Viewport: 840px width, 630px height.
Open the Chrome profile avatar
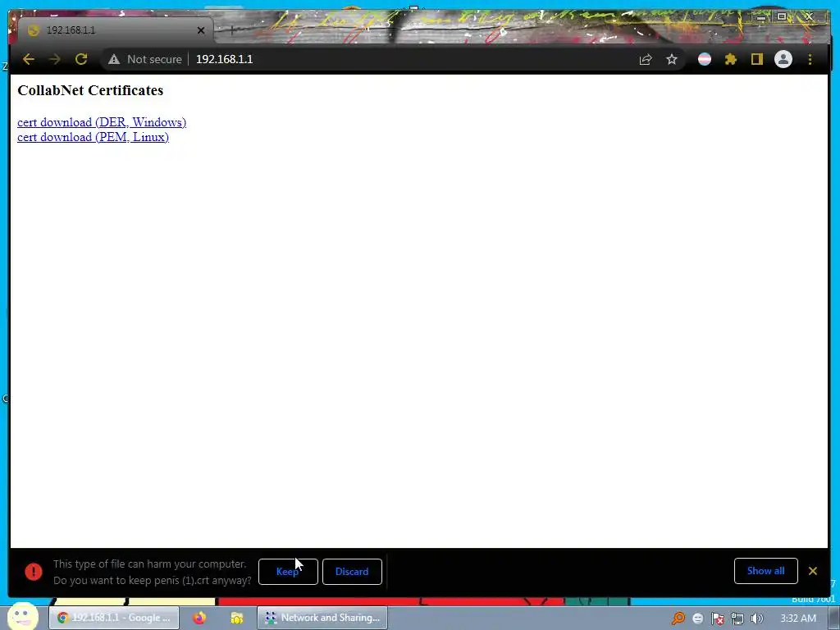point(783,59)
